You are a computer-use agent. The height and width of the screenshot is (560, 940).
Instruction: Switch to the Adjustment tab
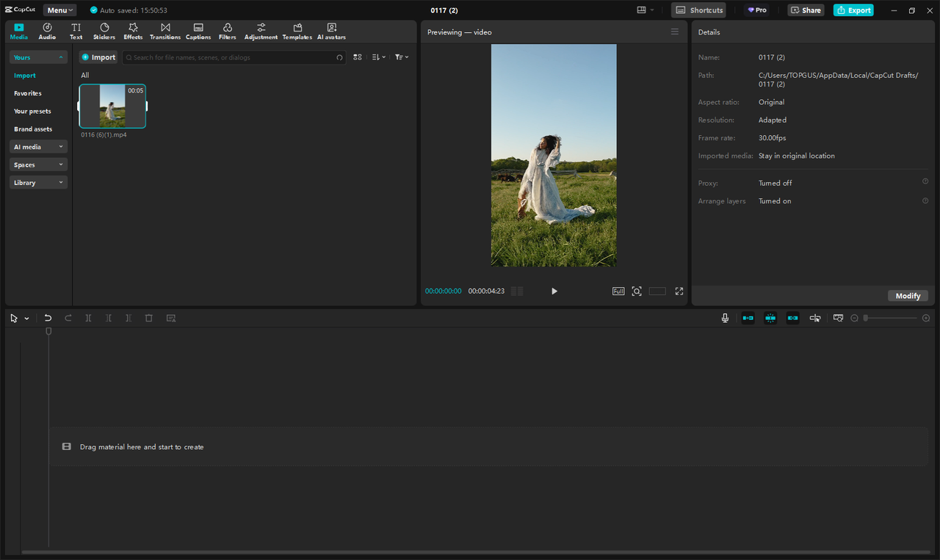coord(261,30)
